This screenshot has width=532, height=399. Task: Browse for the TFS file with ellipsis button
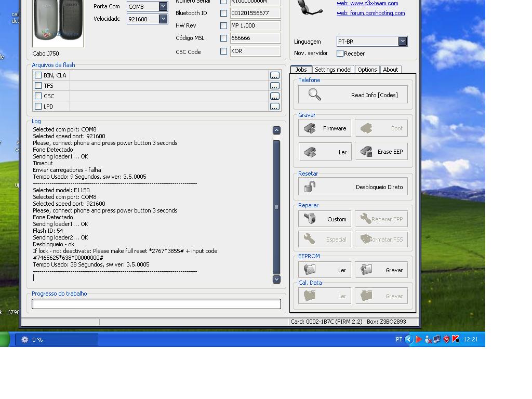click(x=275, y=86)
